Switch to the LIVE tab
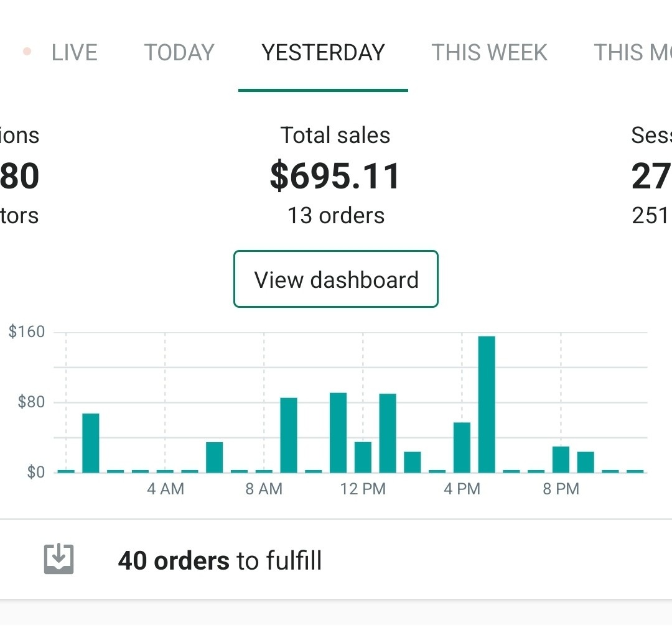672x638 pixels. click(x=74, y=53)
